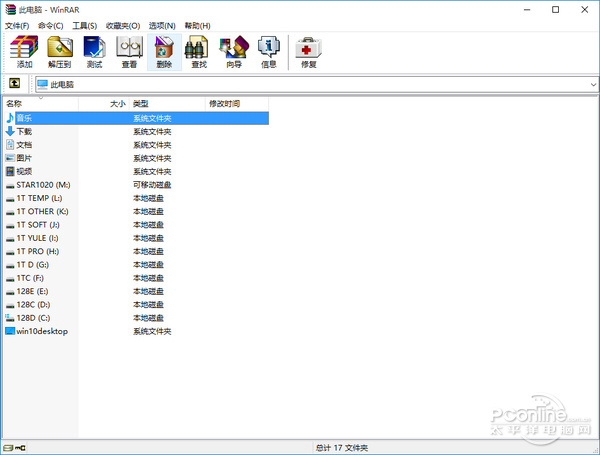Select the 1TC (F:) drive row
The image size is (600, 455).
pyautogui.click(x=136, y=278)
